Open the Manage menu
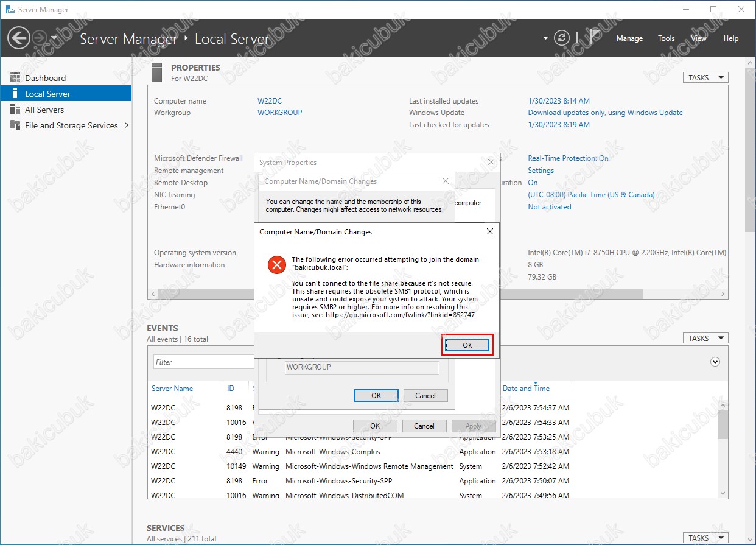 tap(629, 38)
